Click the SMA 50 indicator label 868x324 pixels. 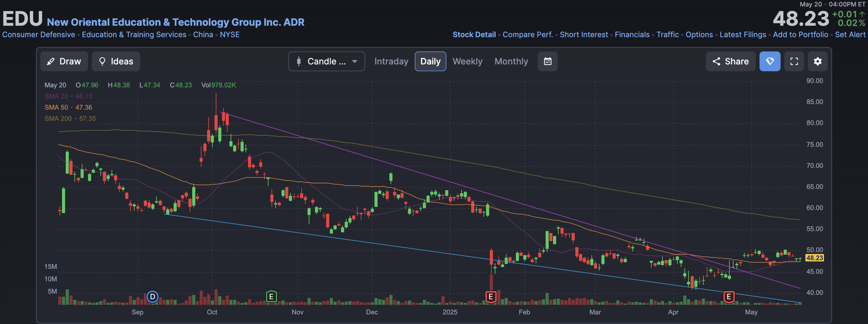(69, 107)
